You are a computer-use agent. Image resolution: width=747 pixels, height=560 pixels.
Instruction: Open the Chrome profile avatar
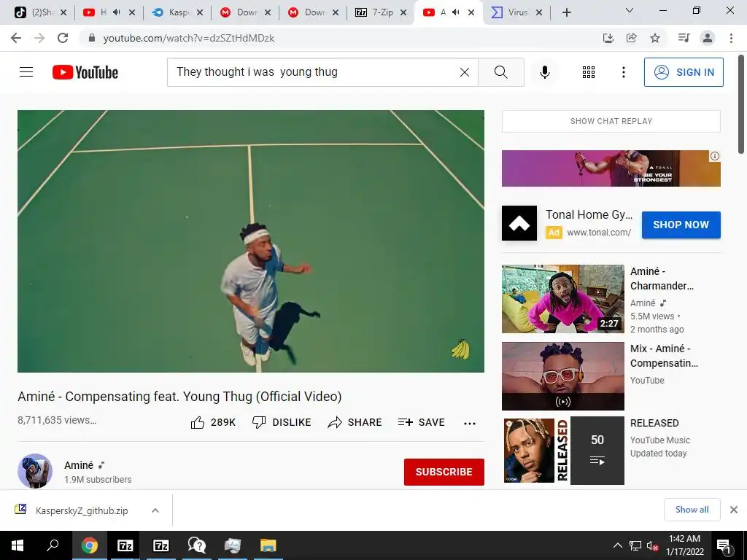pyautogui.click(x=708, y=38)
